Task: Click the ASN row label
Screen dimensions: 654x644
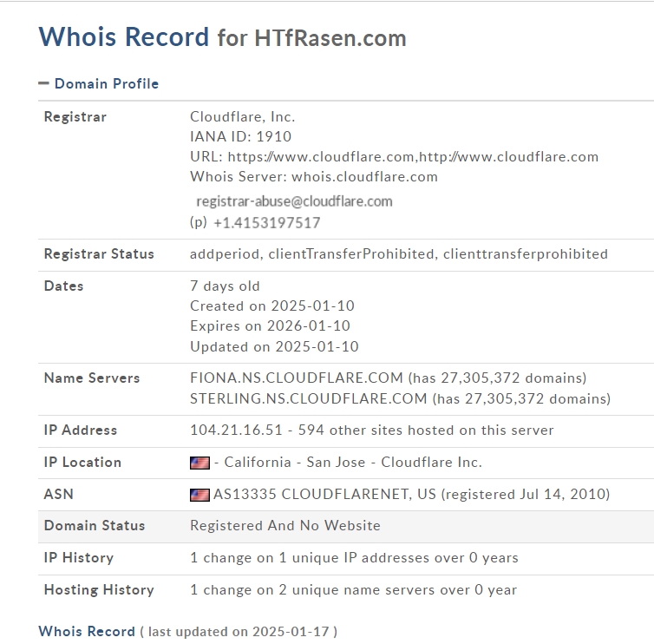Action: tap(59, 494)
